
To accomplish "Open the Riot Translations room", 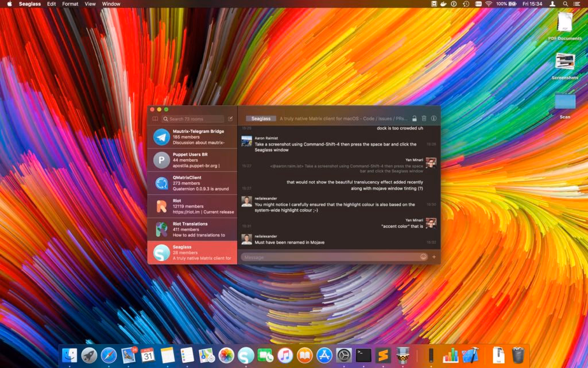I will [192, 229].
